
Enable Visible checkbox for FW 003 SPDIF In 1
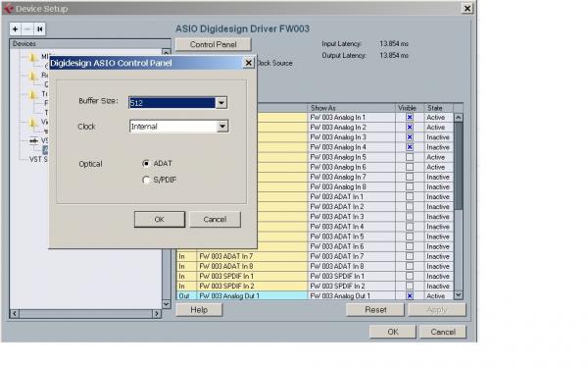pyautogui.click(x=410, y=276)
